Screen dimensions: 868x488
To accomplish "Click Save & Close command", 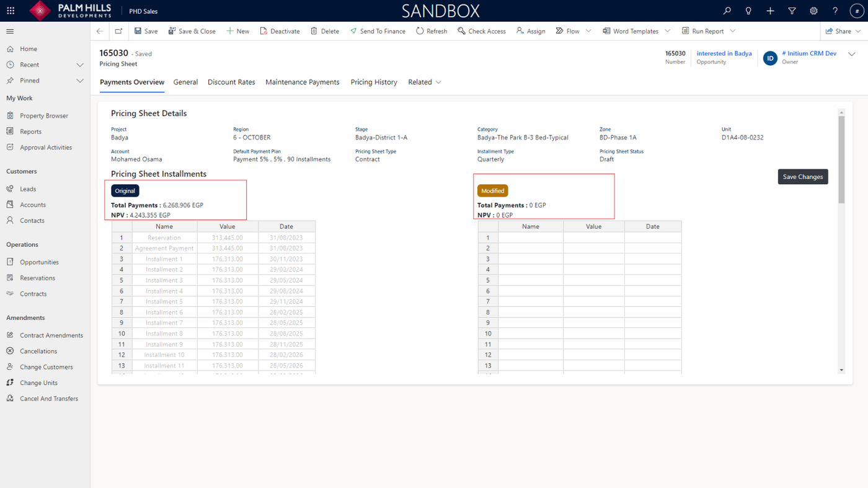I will (192, 31).
